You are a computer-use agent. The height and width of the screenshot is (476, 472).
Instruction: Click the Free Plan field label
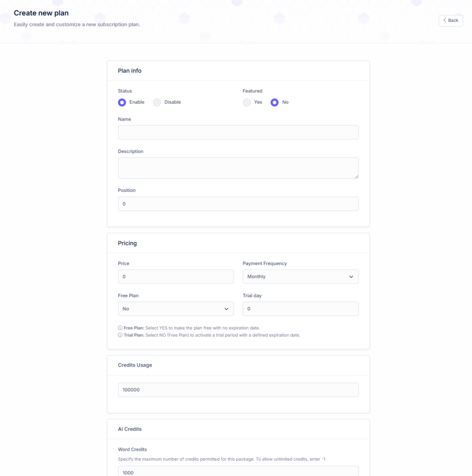pos(128,296)
